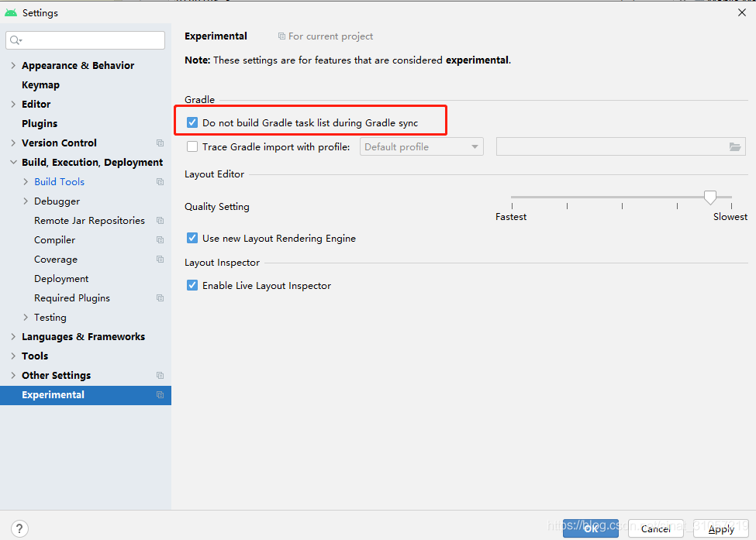The height and width of the screenshot is (540, 756).
Task: Expand the Debugger node
Action: [26, 201]
